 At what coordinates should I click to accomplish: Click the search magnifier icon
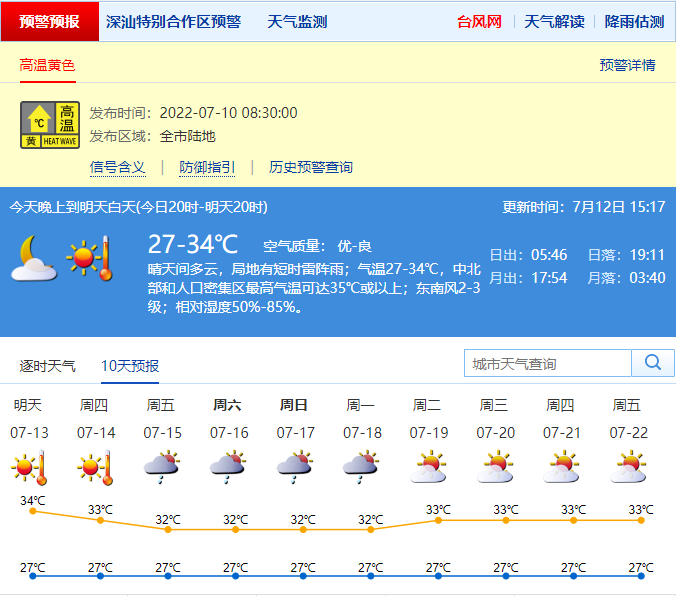653,363
